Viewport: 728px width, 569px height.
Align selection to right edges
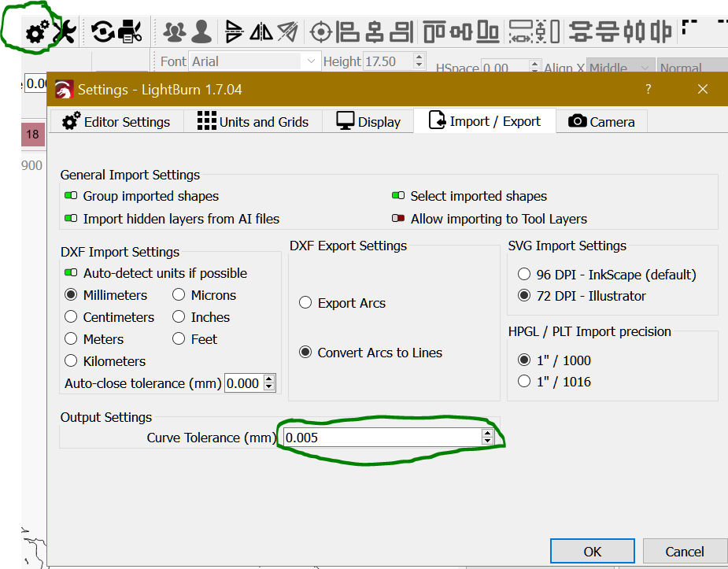click(x=401, y=32)
